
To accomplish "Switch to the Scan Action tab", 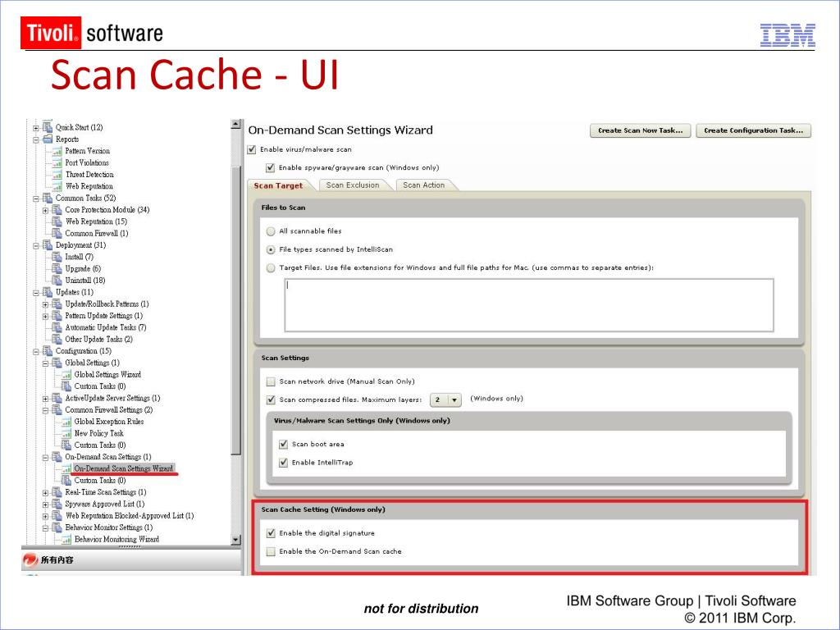I will [x=424, y=185].
